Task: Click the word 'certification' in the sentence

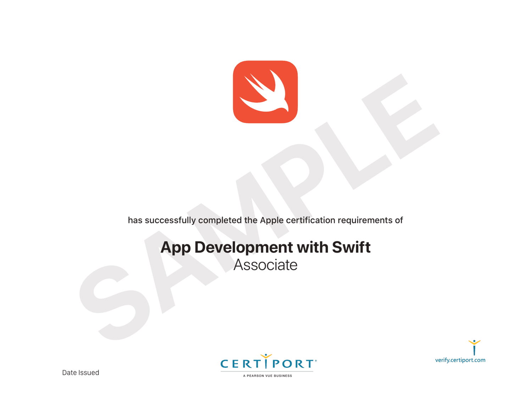Action: (x=310, y=220)
